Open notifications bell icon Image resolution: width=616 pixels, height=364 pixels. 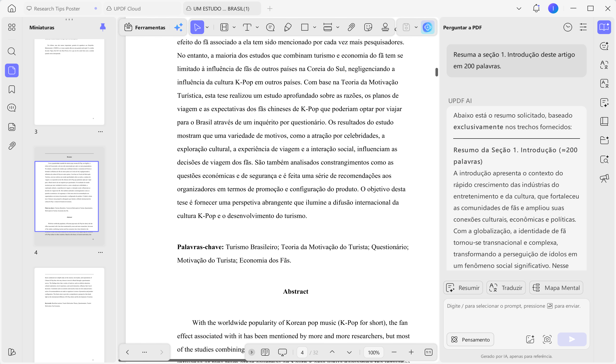coord(536,9)
